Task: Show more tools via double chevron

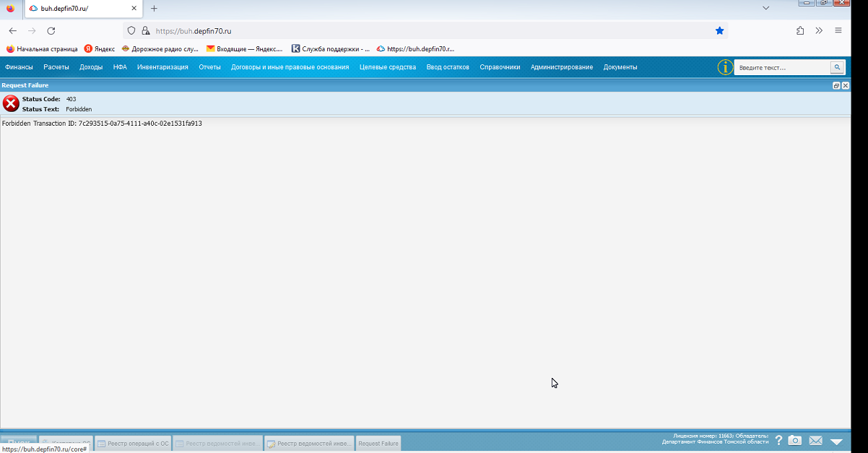Action: 819,31
